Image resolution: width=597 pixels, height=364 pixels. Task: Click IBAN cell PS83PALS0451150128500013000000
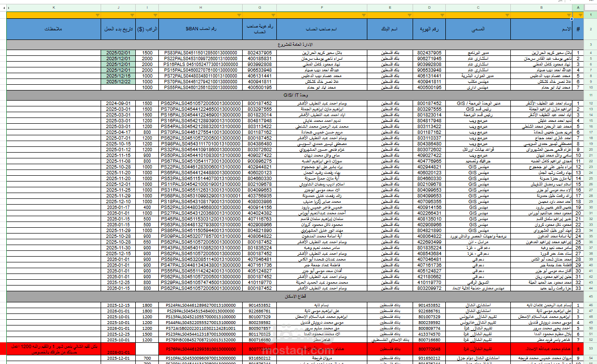tap(200, 52)
